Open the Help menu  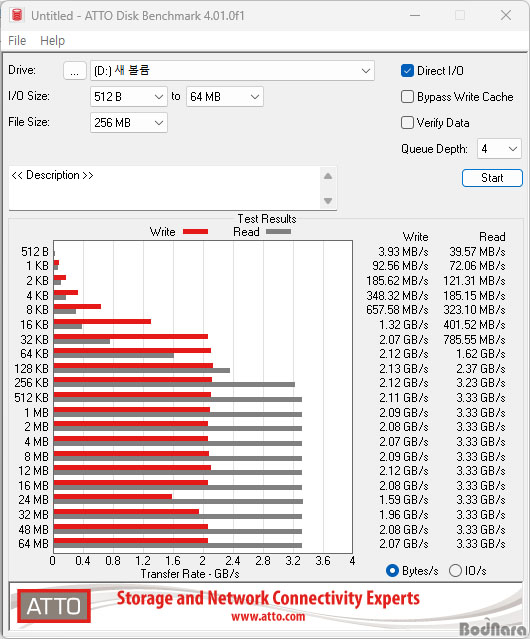tap(53, 41)
